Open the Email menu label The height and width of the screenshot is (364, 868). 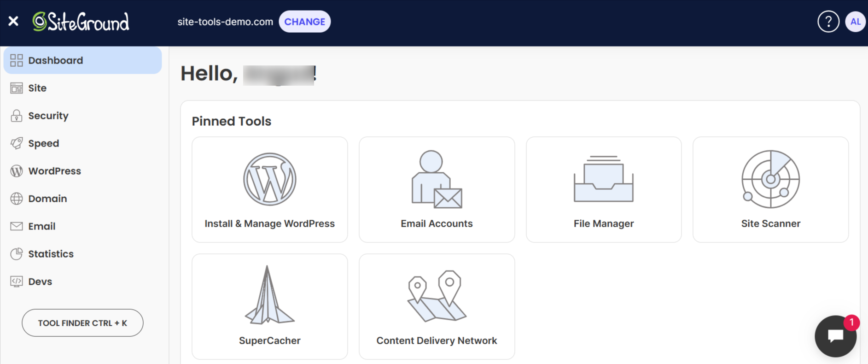point(42,226)
